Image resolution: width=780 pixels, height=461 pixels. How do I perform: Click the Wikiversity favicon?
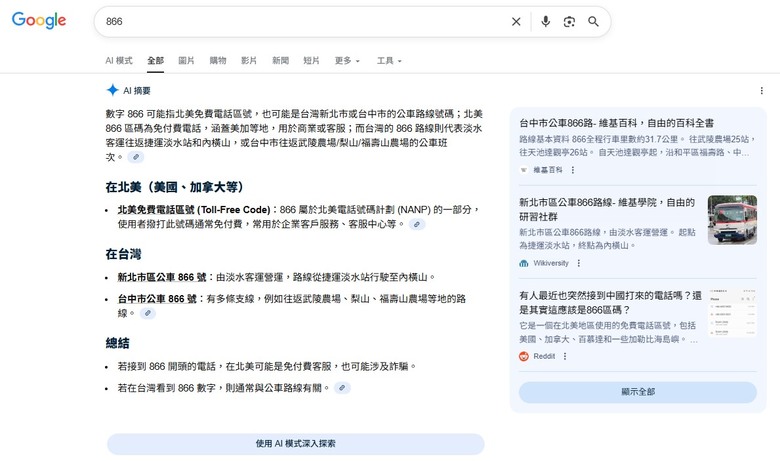point(524,263)
